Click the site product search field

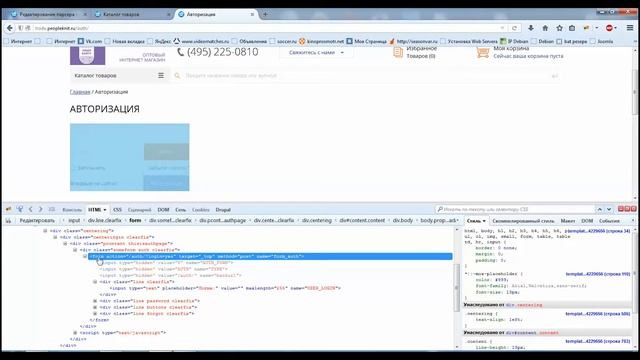[x=365, y=76]
